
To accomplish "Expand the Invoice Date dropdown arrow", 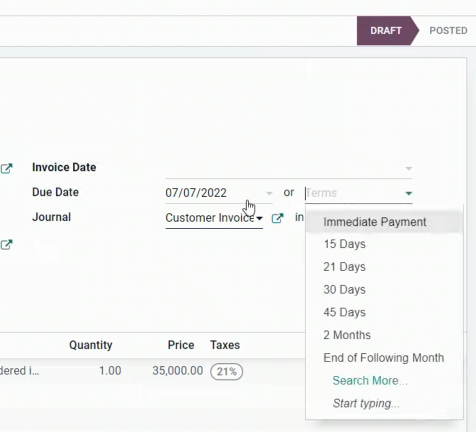I will click(409, 168).
